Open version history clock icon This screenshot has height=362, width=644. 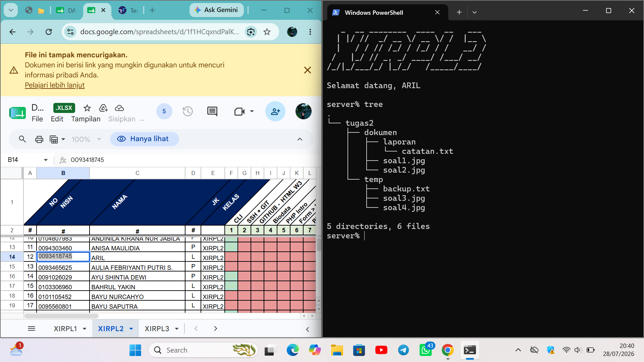[188, 111]
